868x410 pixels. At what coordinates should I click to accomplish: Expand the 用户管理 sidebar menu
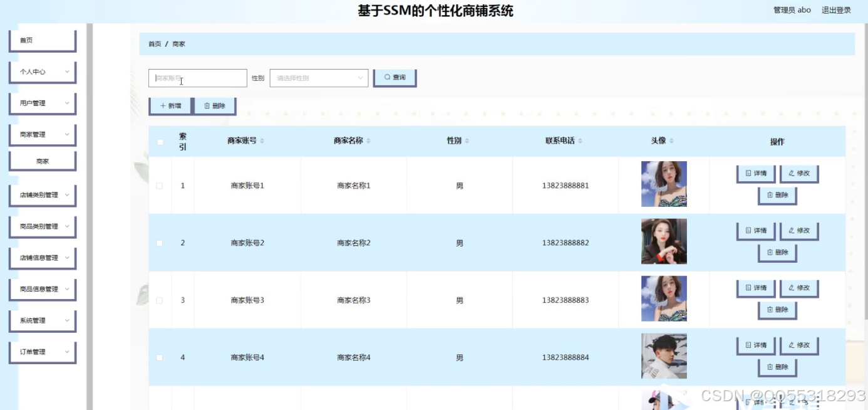43,103
